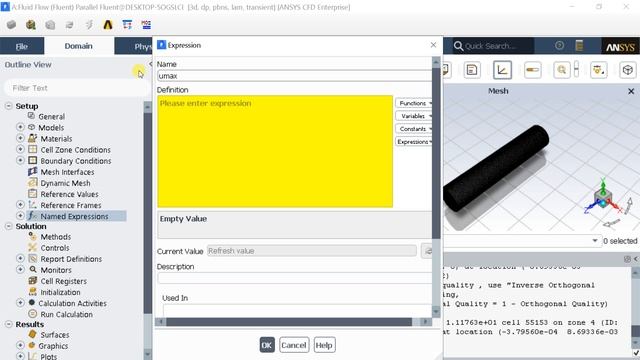Click the Quick Search box
This screenshot has width=640, height=360.
pos(493,46)
